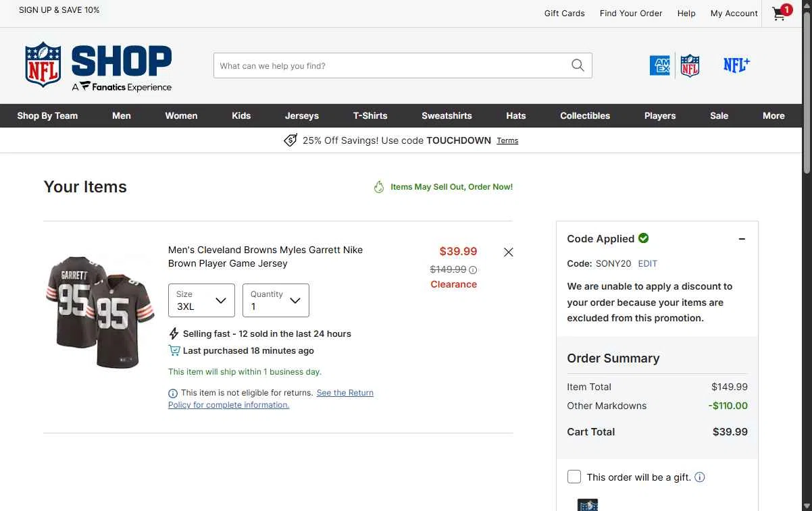This screenshot has width=812, height=511.
Task: Click the NFL shield icon in header
Action: coord(690,65)
